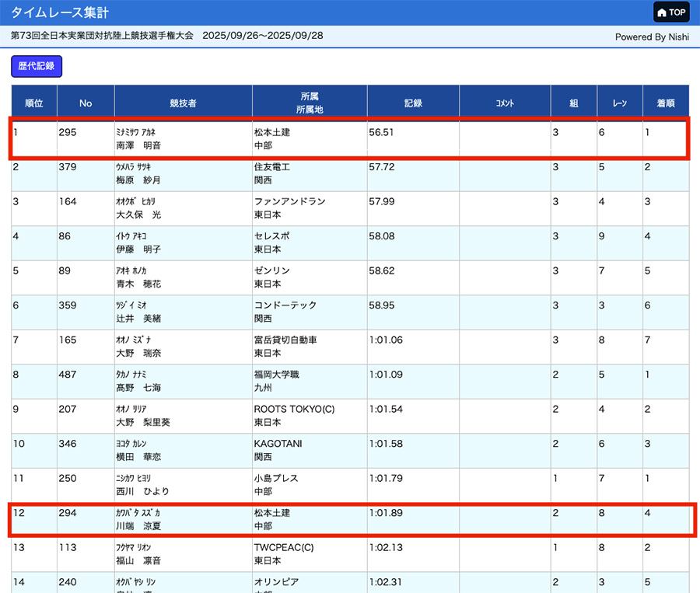Click the record time 57.72
Screen dimensions: 700x593
(x=382, y=167)
